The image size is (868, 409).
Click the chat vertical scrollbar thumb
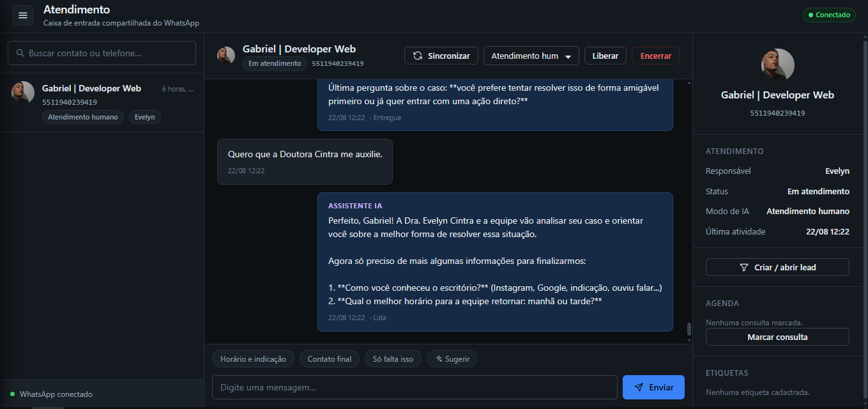(x=689, y=329)
